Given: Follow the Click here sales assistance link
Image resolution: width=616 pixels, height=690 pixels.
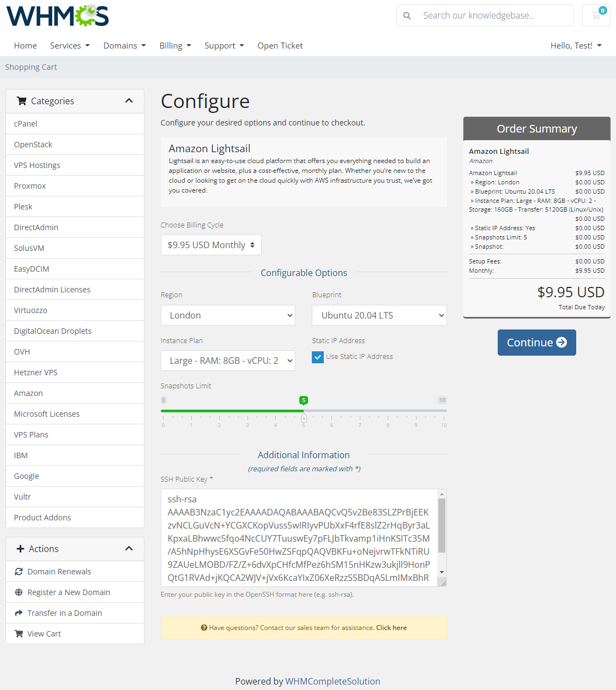Looking at the screenshot, I should tap(391, 627).
